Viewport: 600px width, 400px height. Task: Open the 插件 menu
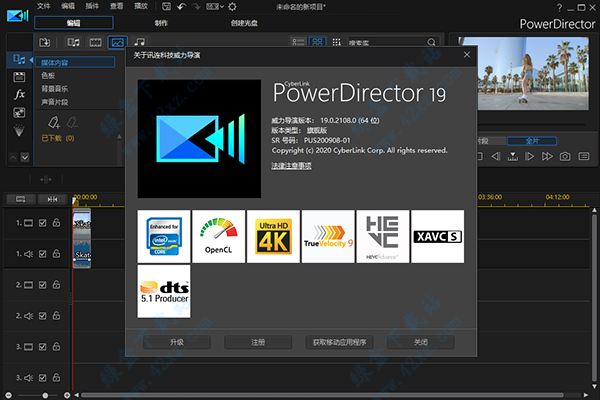coord(92,6)
